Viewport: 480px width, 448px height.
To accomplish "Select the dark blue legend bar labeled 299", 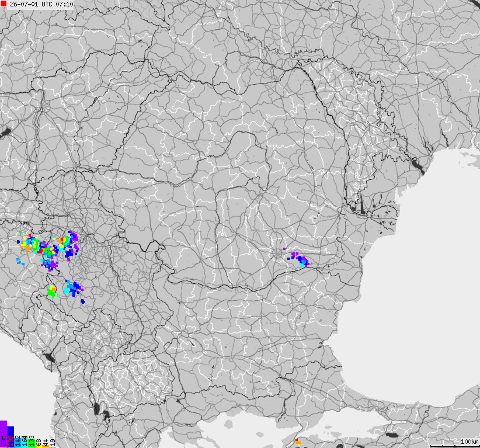I will pos(11,437).
